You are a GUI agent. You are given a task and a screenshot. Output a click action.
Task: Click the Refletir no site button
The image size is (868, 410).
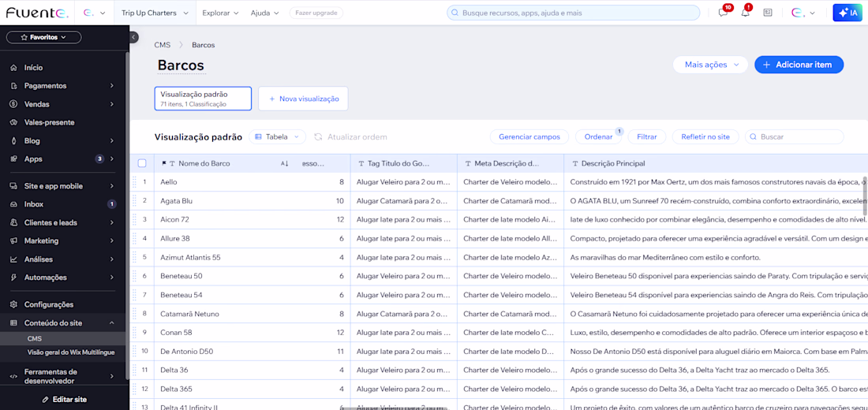click(705, 136)
